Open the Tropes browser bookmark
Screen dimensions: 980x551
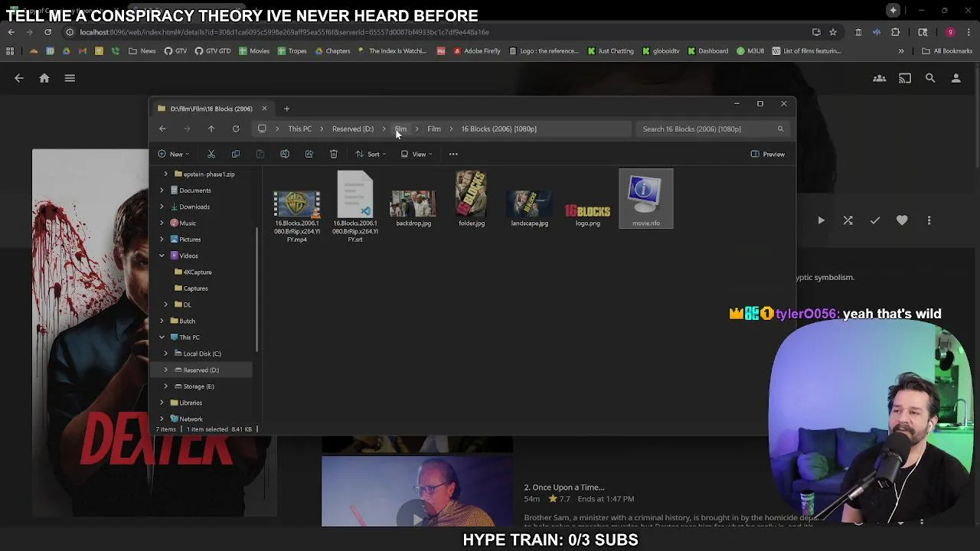point(292,51)
